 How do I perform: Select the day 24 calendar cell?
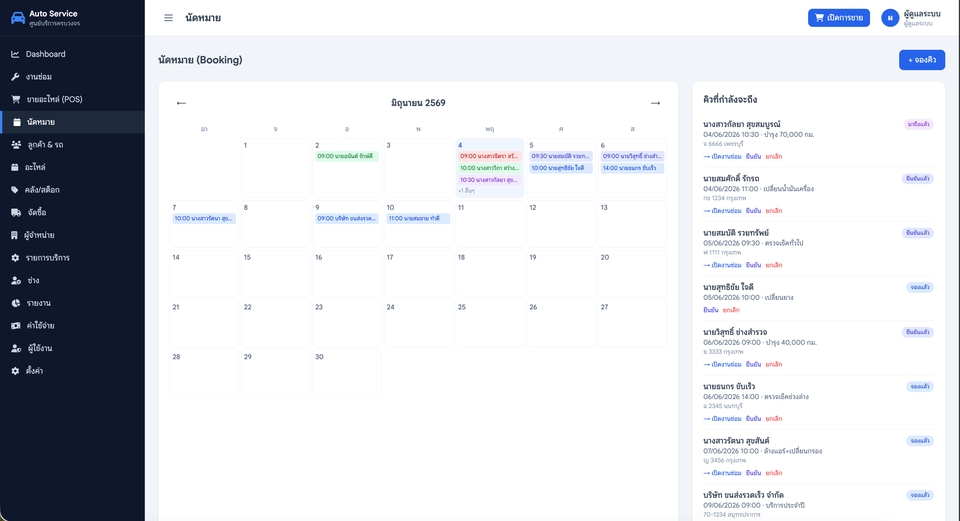(x=418, y=323)
